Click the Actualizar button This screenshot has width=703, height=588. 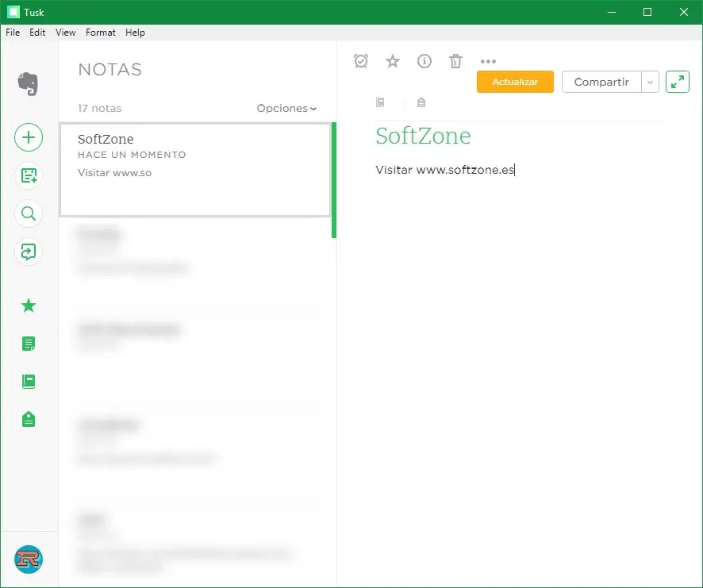[x=515, y=82]
